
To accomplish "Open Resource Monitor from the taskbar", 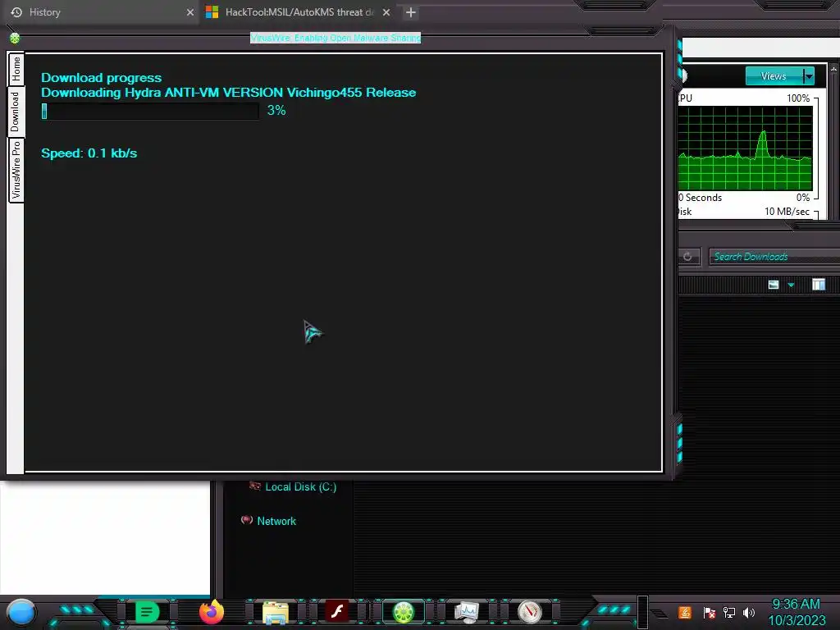I will [x=467, y=612].
